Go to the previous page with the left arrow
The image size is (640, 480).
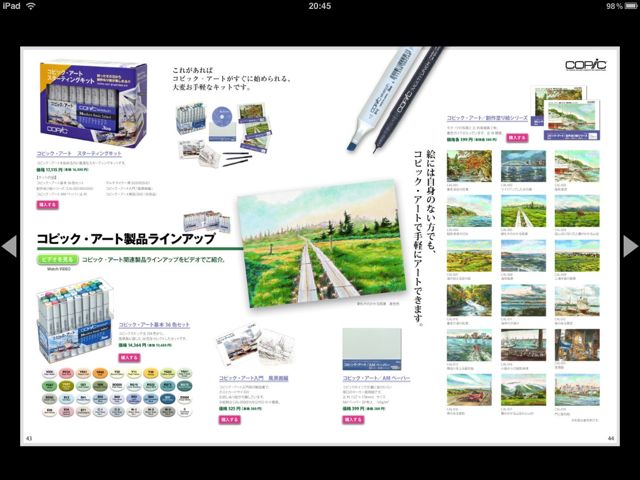tap(9, 246)
